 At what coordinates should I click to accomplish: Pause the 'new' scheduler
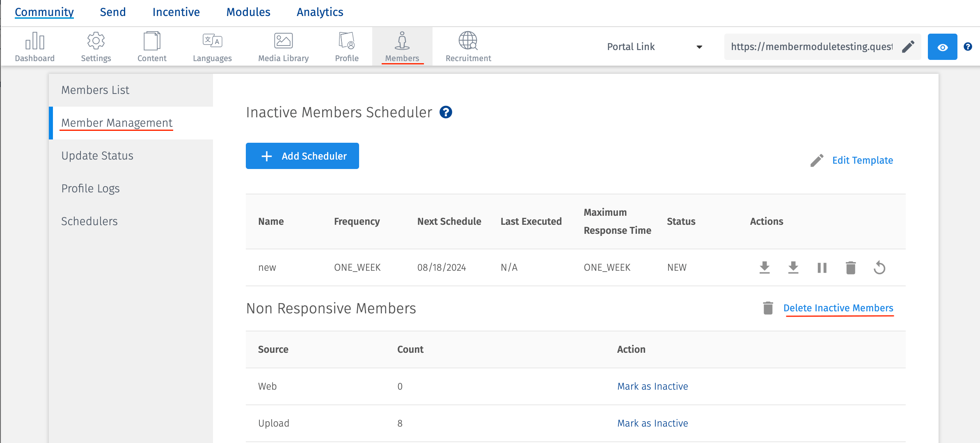[x=822, y=268]
